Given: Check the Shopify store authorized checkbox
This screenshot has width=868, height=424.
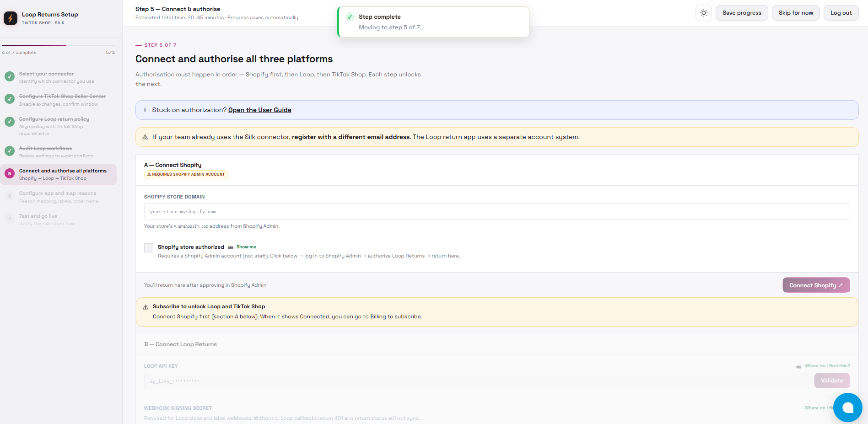Looking at the screenshot, I should 149,248.
